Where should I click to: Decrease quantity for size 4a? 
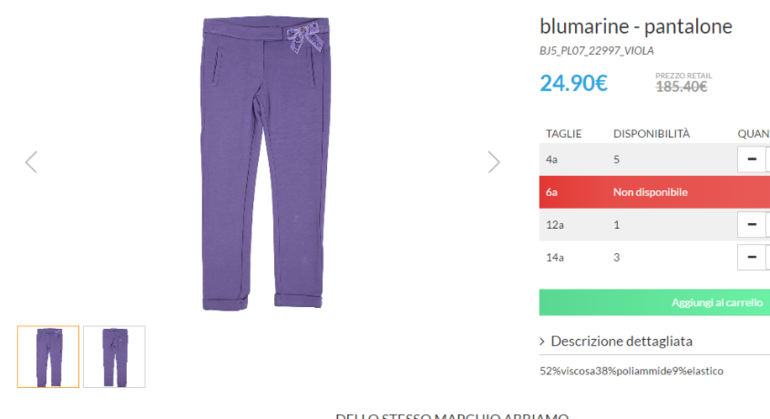coord(751,159)
